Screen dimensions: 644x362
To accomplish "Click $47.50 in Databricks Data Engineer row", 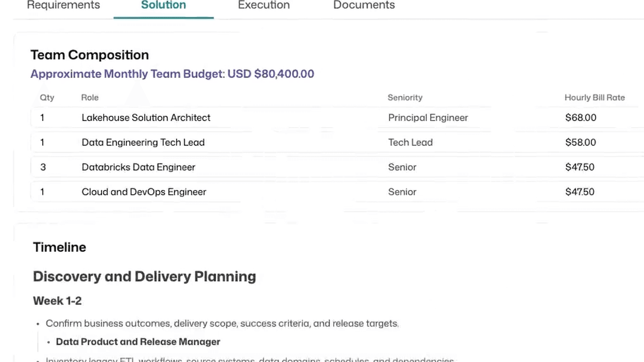I will 580,167.
